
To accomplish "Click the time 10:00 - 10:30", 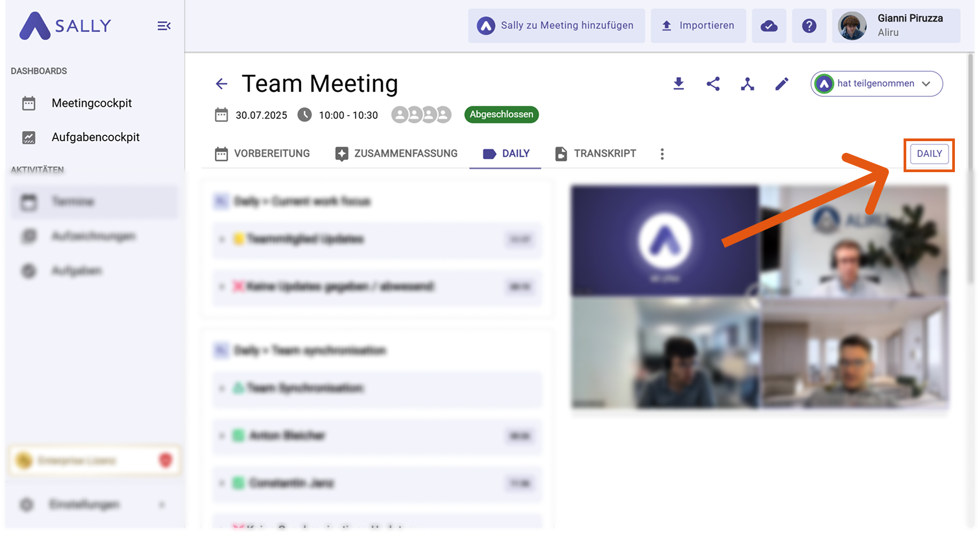I will coord(348,115).
